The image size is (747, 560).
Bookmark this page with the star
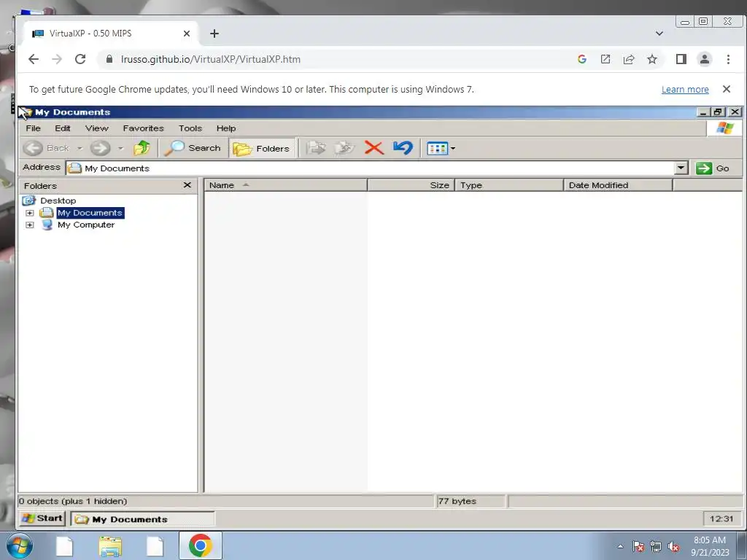point(651,59)
